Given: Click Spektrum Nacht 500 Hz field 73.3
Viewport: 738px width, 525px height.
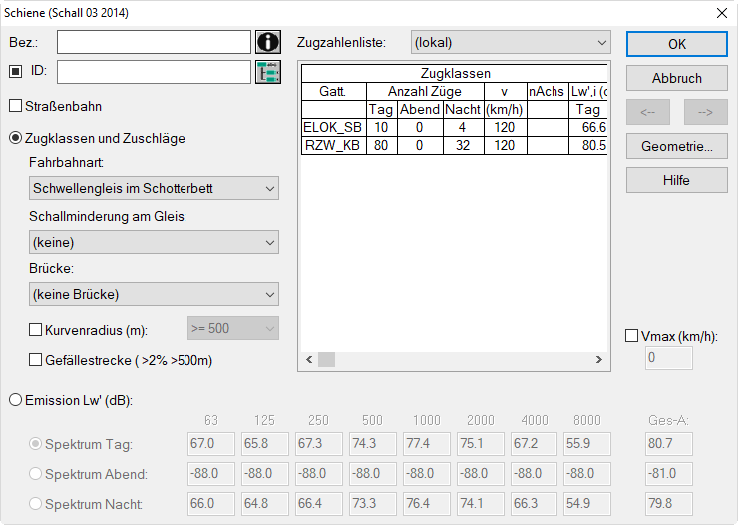Looking at the screenshot, I should coord(373,504).
